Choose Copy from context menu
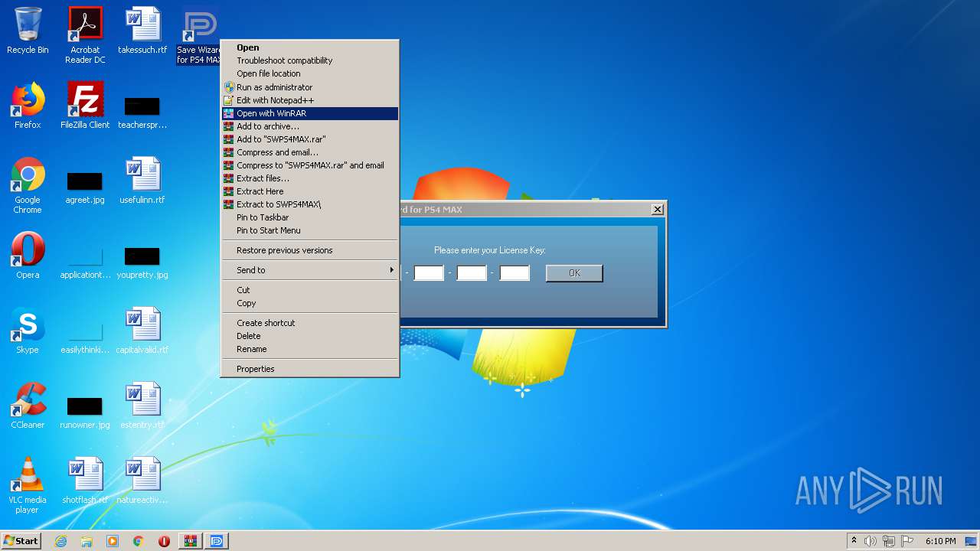The image size is (980, 551). (309, 303)
